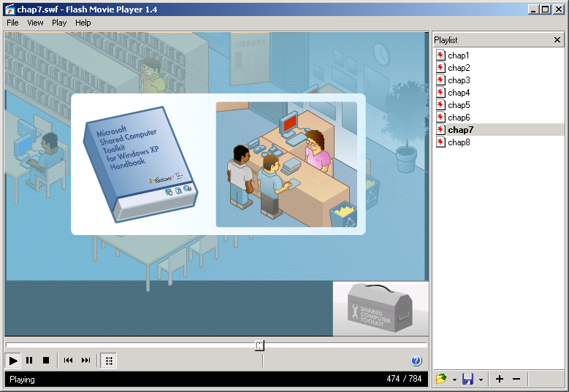
Task: Toggle the playlist panel button
Action: (x=109, y=361)
